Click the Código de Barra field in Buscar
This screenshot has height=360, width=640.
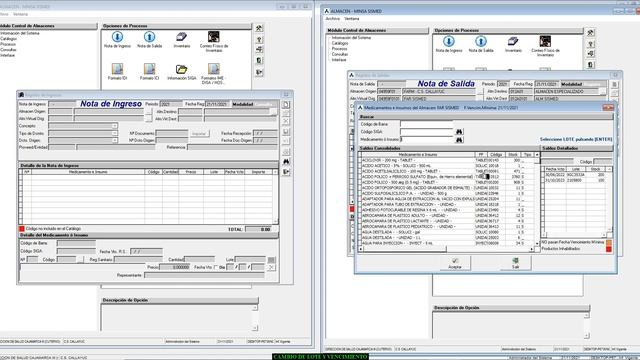[x=427, y=124]
